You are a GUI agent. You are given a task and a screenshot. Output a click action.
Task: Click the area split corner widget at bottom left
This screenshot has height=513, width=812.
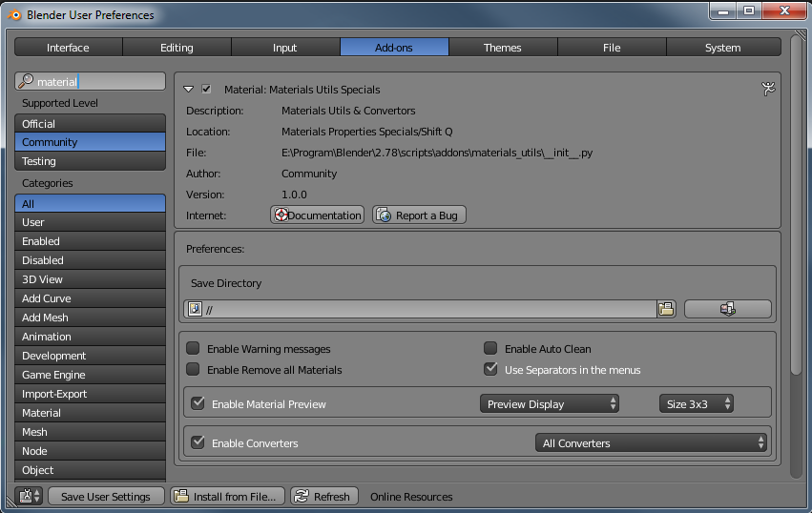(x=10, y=502)
